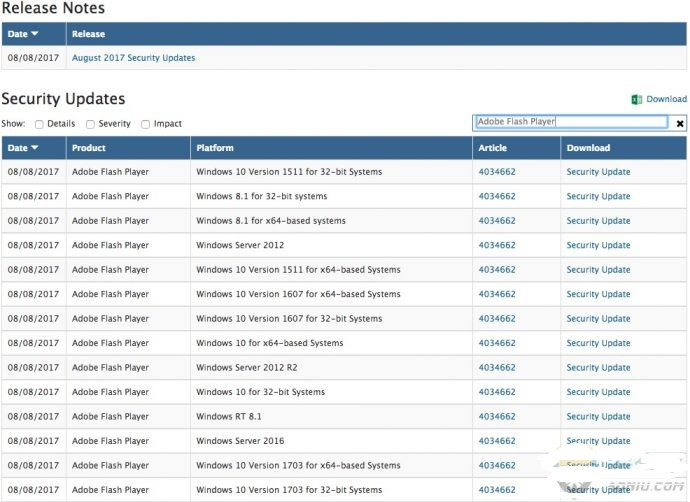Open article 4034662 for Windows 10 1511 32-bit
Screen dimensions: 690x502
click(497, 172)
